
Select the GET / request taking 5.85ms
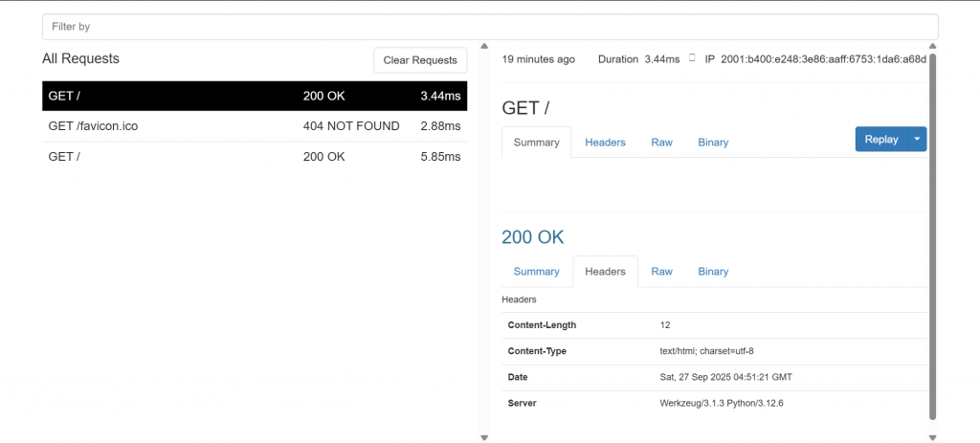(255, 157)
